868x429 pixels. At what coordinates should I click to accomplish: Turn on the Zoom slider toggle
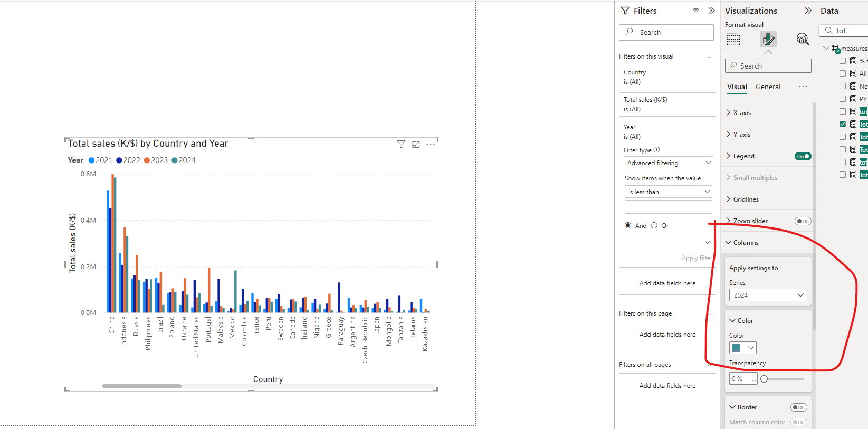[x=803, y=221]
